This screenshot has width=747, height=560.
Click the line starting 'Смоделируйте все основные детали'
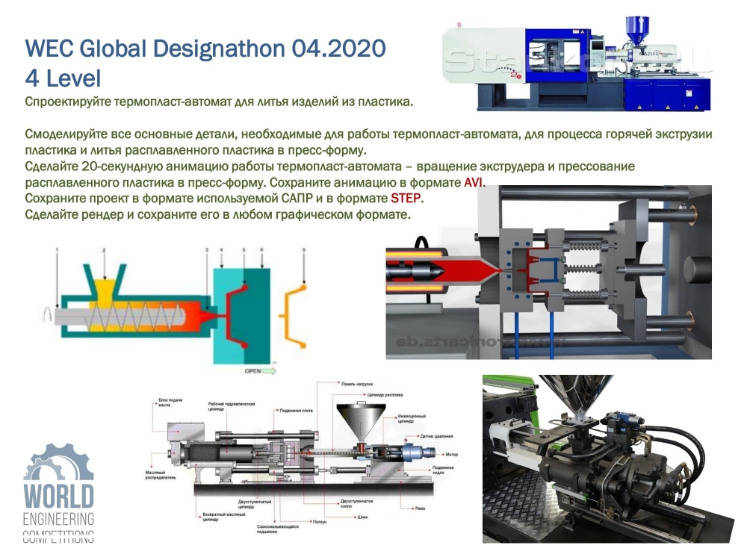tap(368, 134)
